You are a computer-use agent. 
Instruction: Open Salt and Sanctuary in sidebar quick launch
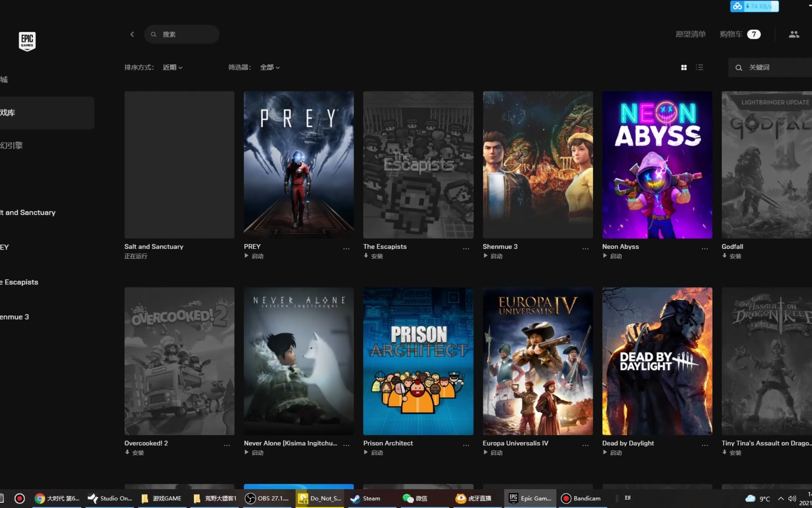(28, 212)
